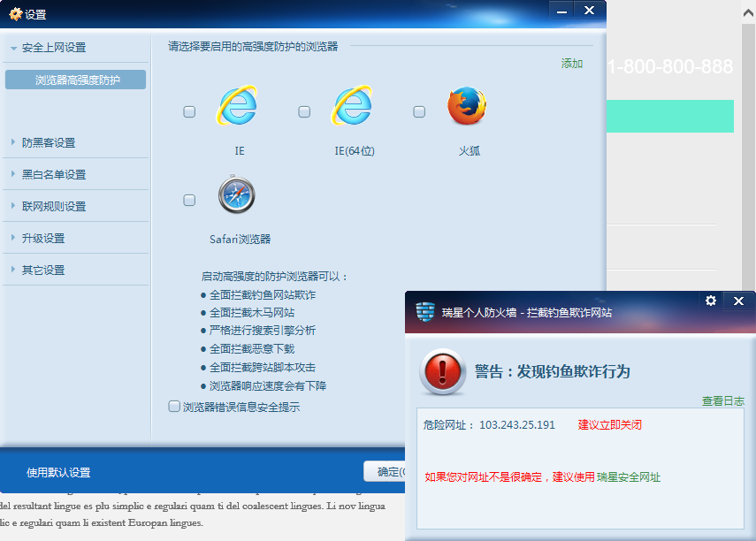The height and width of the screenshot is (541, 756).
Task: Click the 浏览器响应速度会有下降 bullet text
Action: click(268, 386)
